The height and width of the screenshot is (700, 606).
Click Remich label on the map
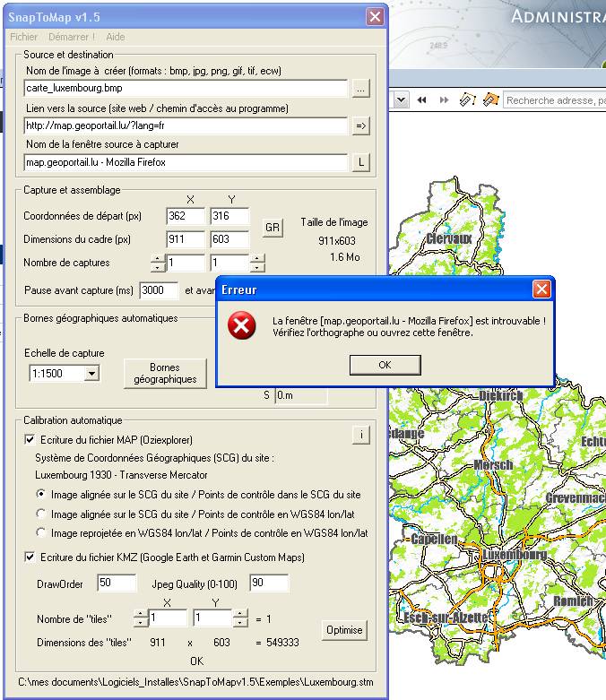[x=573, y=601]
